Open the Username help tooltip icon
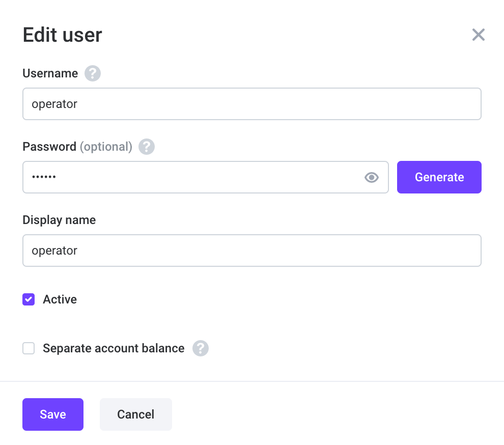Image resolution: width=504 pixels, height=445 pixels. coord(93,73)
